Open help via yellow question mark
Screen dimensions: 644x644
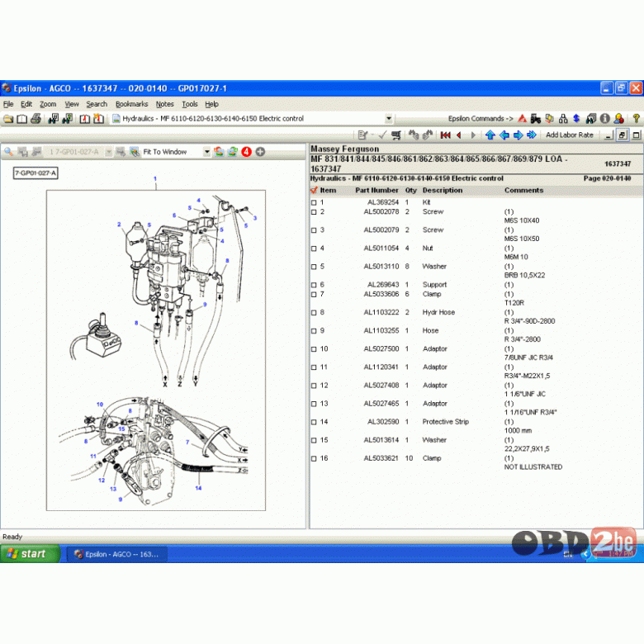tap(636, 119)
